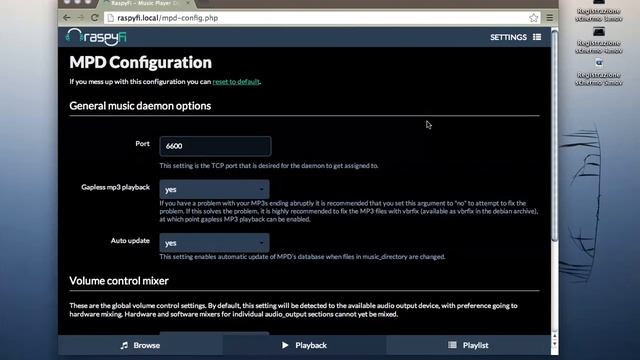Screen dimensions: 640x360
Task: Bookmark page with the star icon
Action: (533, 18)
